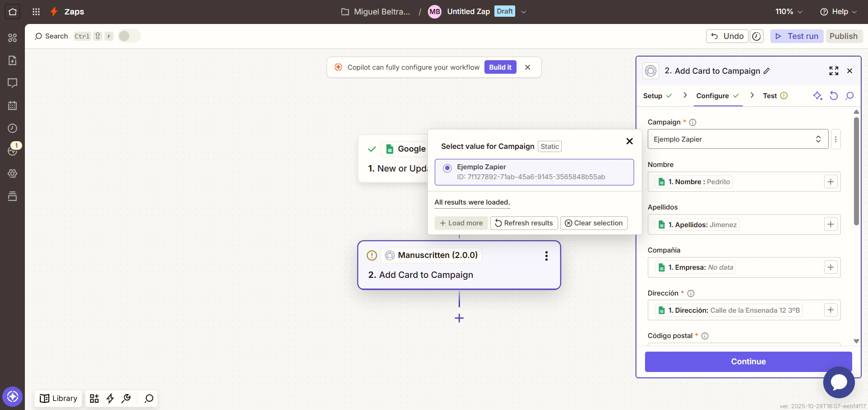Click Build it in the Copilot banner
Screen dimensions: 868x410
click(x=500, y=67)
